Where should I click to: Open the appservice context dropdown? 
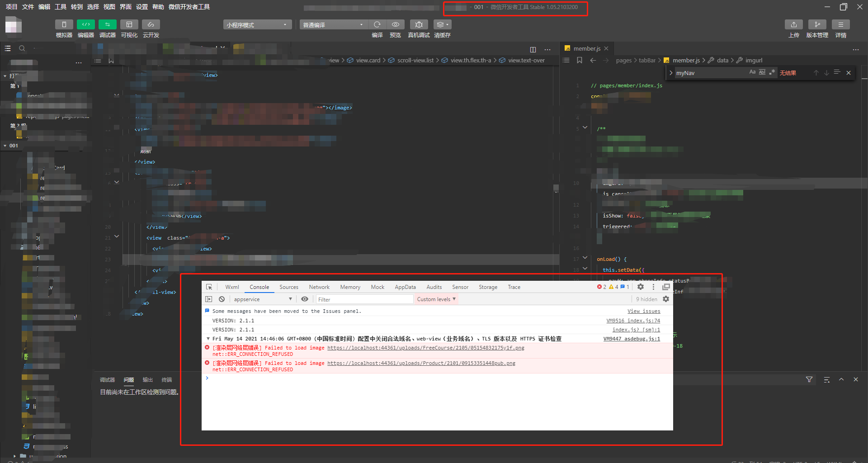point(263,299)
